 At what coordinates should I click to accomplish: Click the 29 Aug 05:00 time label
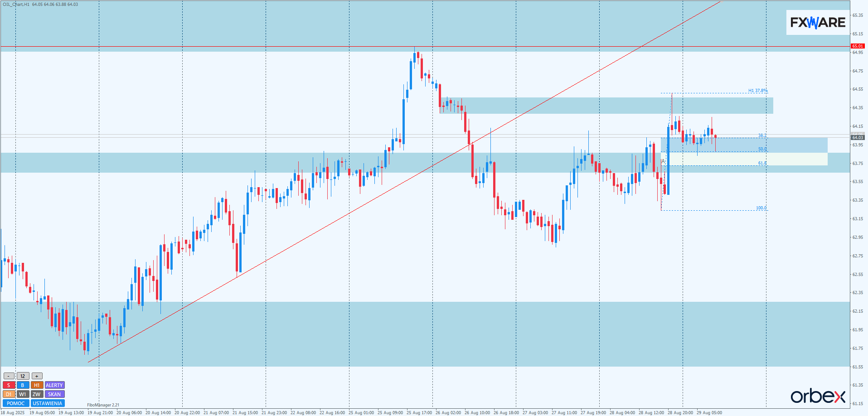click(x=709, y=413)
